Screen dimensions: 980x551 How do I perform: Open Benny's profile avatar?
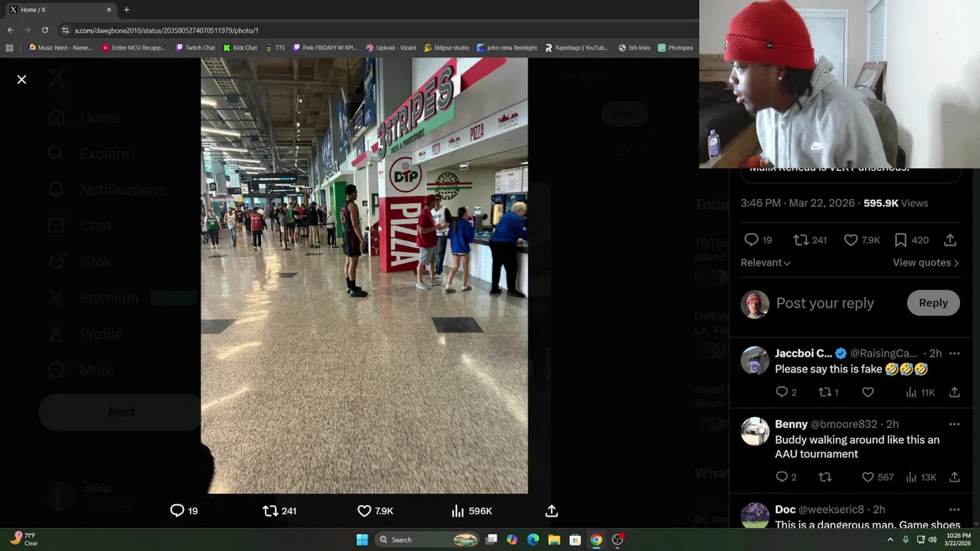point(755,431)
